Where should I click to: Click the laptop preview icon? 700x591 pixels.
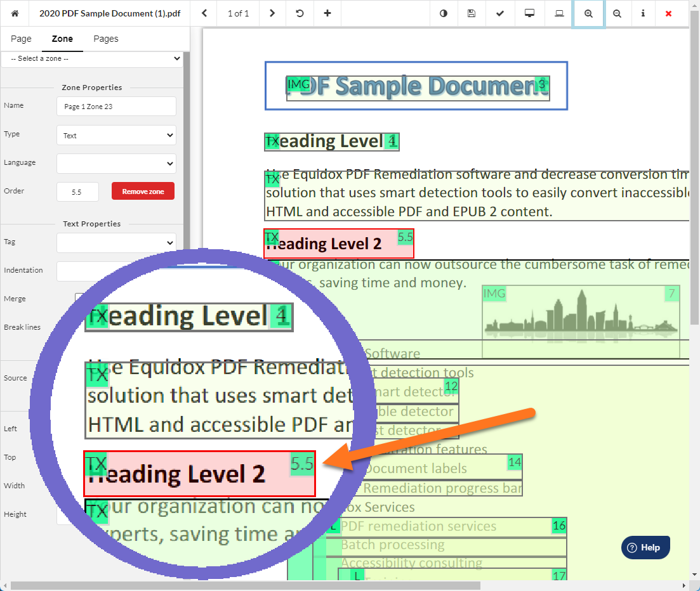pyautogui.click(x=558, y=13)
